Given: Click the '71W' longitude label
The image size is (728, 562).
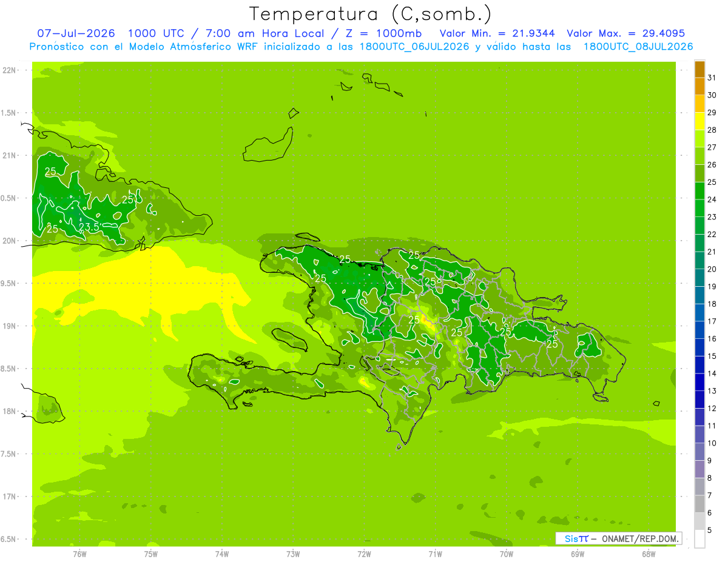Looking at the screenshot, I should (435, 554).
